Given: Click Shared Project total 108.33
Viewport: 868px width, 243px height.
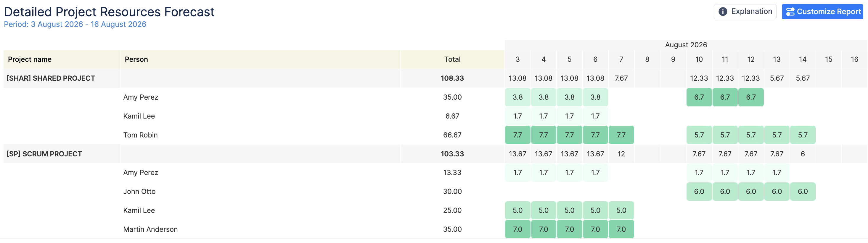Looking at the screenshot, I should (452, 78).
